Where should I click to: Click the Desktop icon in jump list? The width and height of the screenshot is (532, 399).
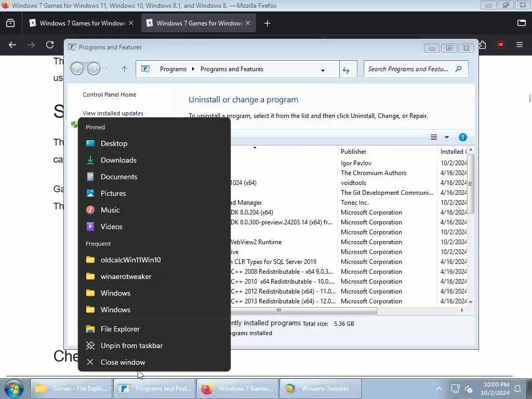click(x=90, y=143)
